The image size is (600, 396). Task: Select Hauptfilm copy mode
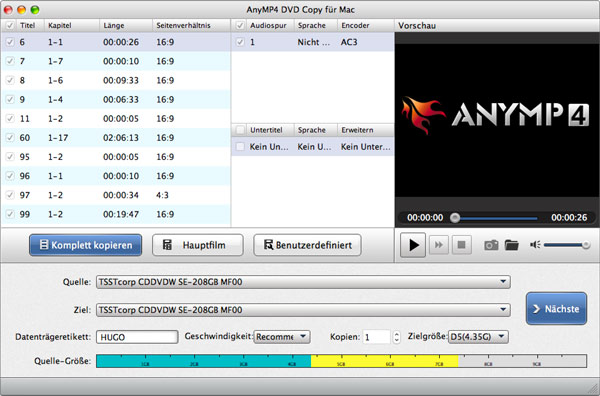pyautogui.click(x=198, y=245)
